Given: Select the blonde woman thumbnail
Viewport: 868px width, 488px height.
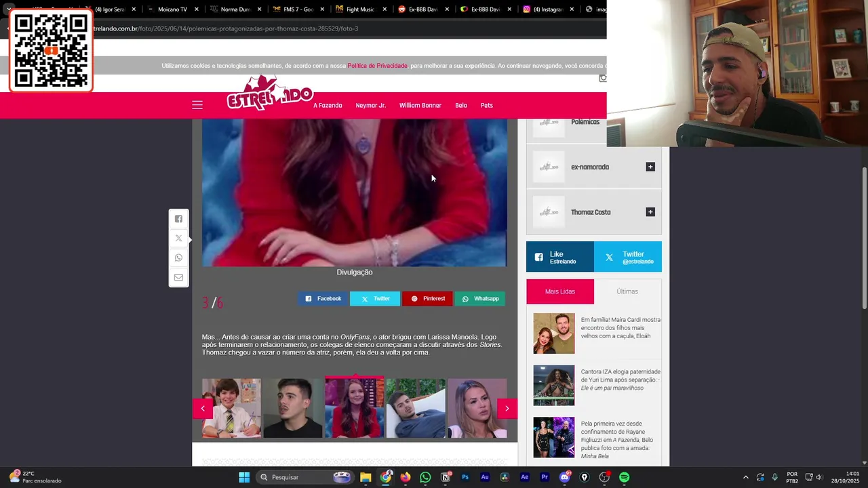Looking at the screenshot, I should point(477,408).
